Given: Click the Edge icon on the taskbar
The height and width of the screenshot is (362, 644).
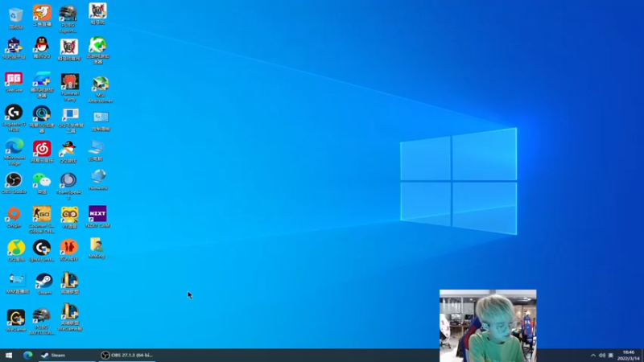Looking at the screenshot, I should click(x=27, y=355).
